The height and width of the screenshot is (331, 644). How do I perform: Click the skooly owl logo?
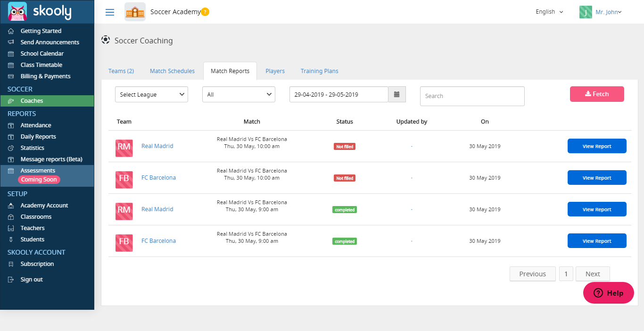tap(17, 11)
